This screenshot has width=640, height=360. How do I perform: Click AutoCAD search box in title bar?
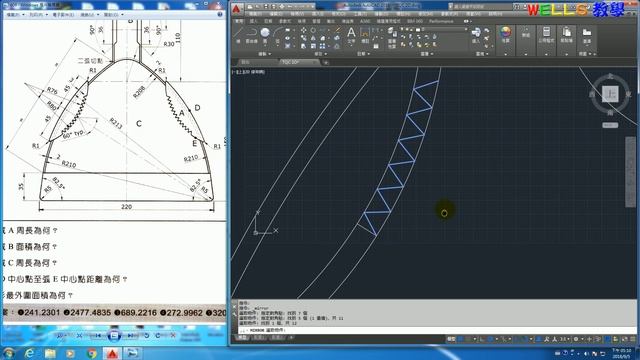coord(480,7)
